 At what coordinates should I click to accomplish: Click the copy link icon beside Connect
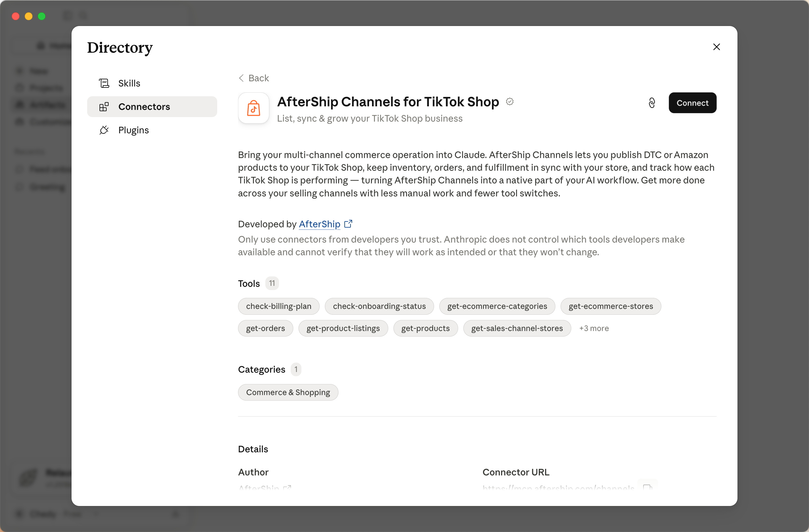point(652,103)
